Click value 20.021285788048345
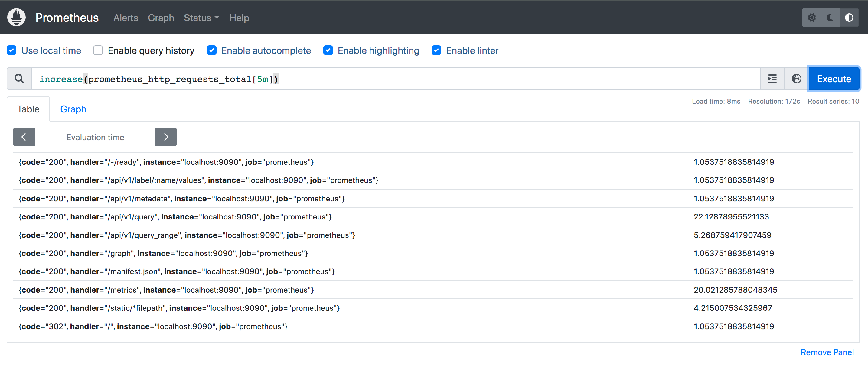 point(735,290)
